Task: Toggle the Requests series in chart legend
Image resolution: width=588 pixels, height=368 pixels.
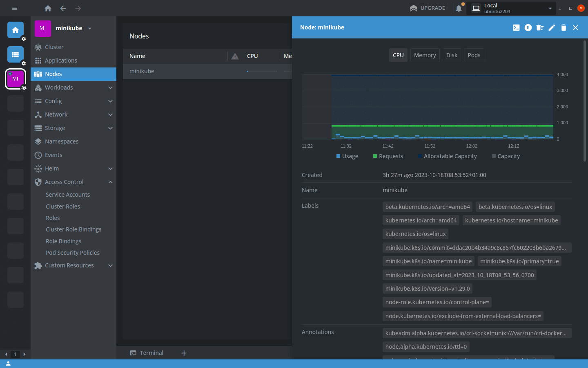Action: point(388,156)
